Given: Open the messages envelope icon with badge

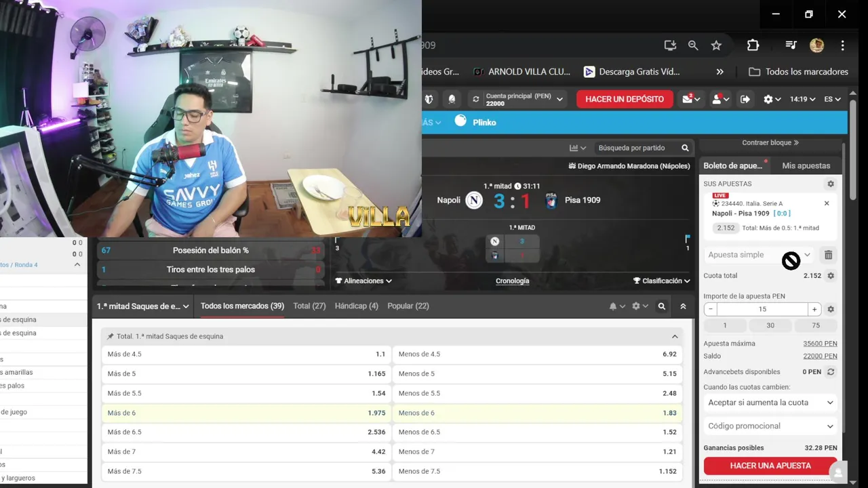Looking at the screenshot, I should (x=691, y=99).
